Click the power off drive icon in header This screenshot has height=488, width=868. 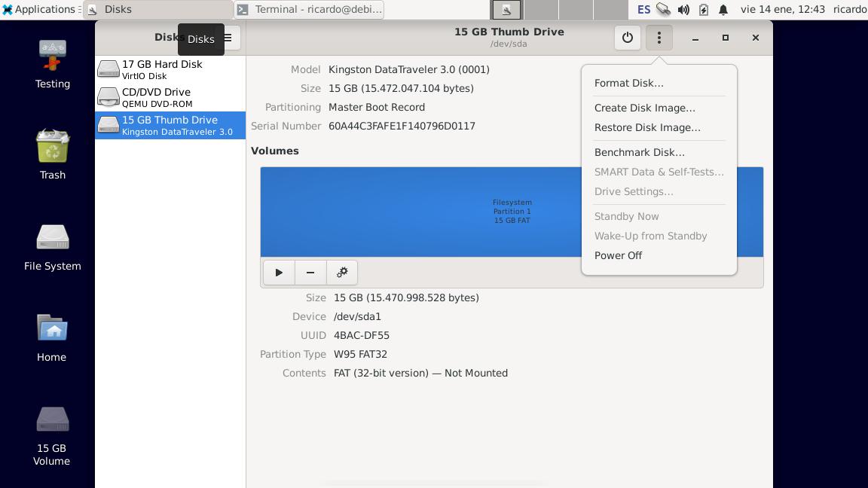point(627,38)
